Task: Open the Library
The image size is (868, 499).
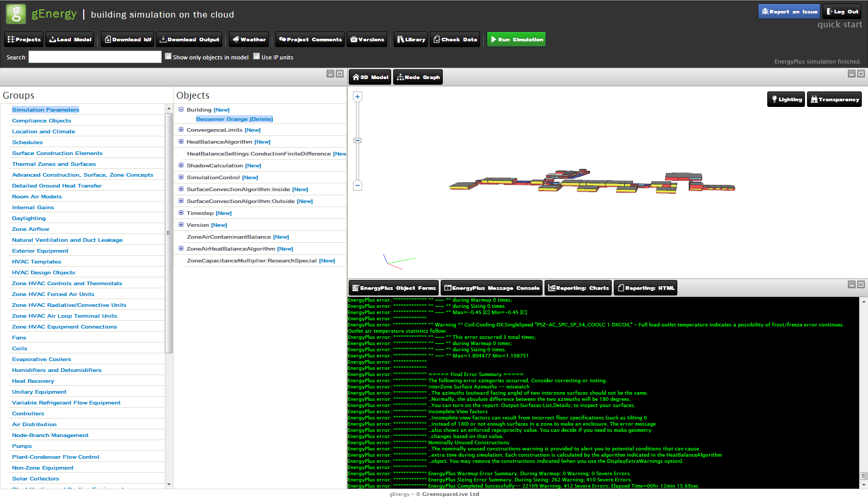Action: 411,39
